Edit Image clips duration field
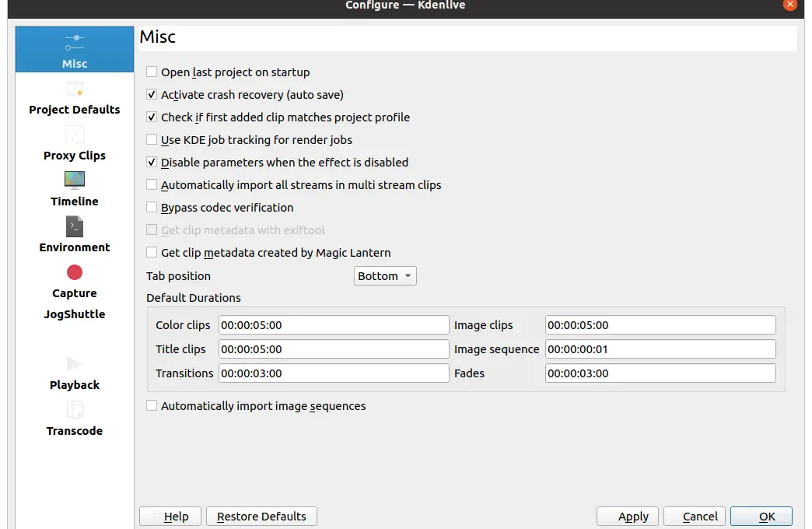 point(660,325)
